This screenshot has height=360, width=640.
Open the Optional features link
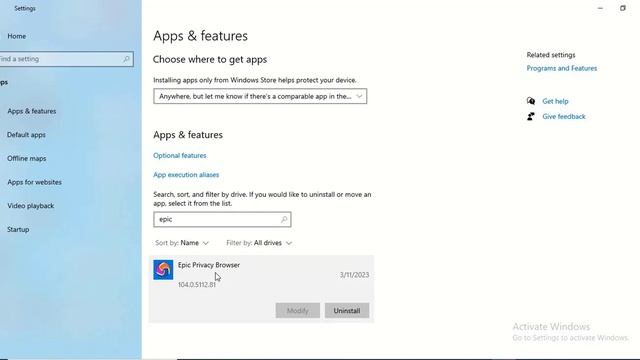click(x=180, y=156)
